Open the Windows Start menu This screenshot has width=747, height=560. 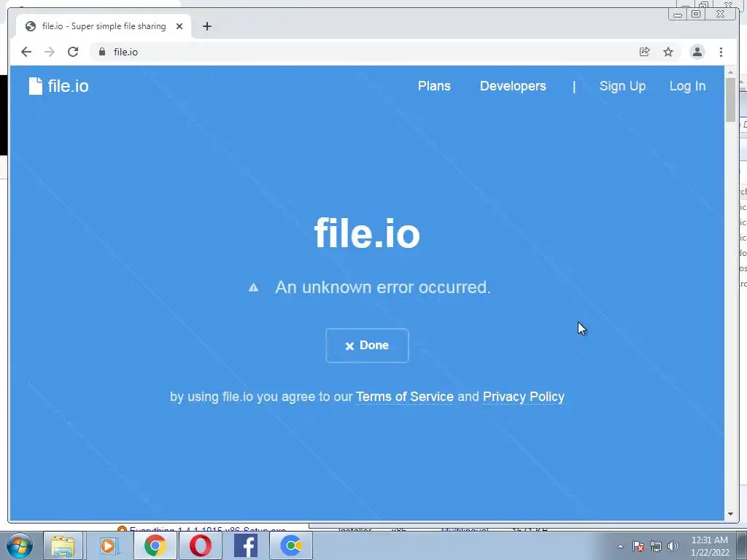pos(20,545)
